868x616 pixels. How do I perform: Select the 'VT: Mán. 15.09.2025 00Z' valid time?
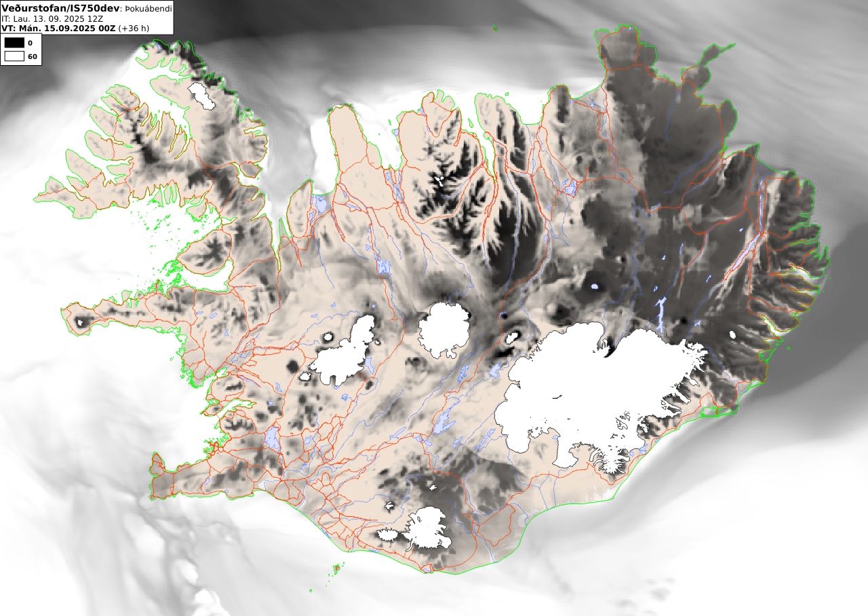(x=59, y=28)
